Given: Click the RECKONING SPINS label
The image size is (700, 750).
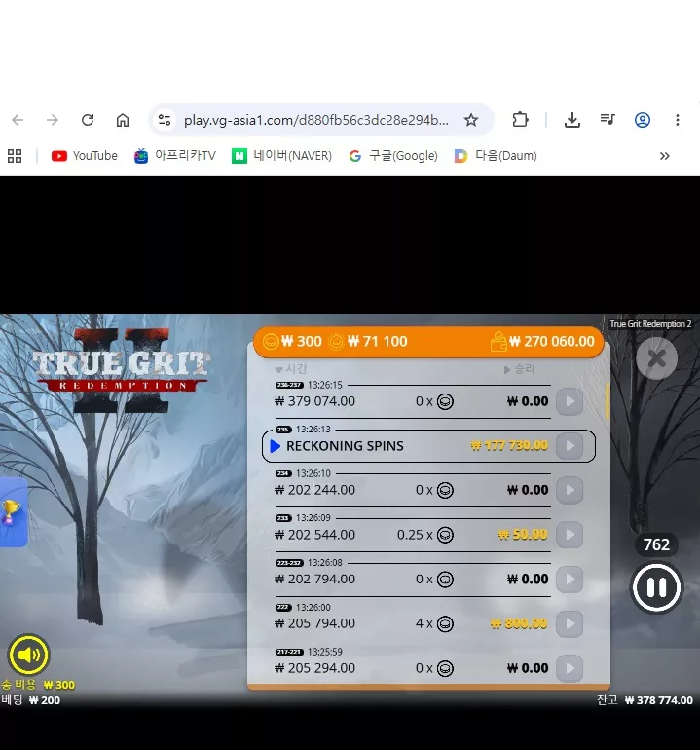Looking at the screenshot, I should 345,446.
